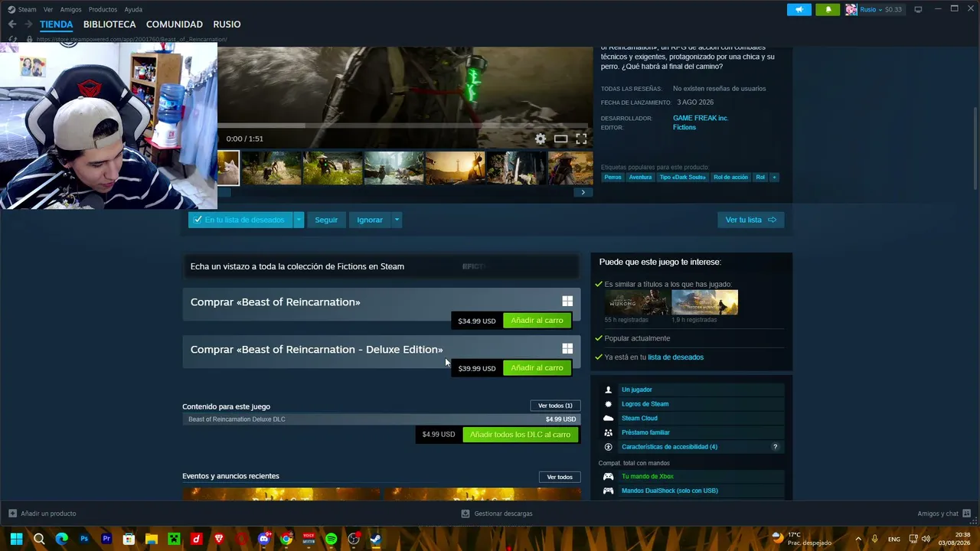980x551 pixels.
Task: Open OBS Studio from the taskbar
Action: 354,539
